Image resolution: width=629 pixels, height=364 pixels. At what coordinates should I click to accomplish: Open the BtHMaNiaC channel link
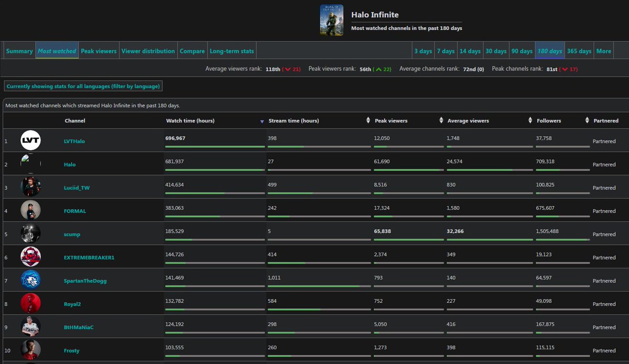point(79,327)
